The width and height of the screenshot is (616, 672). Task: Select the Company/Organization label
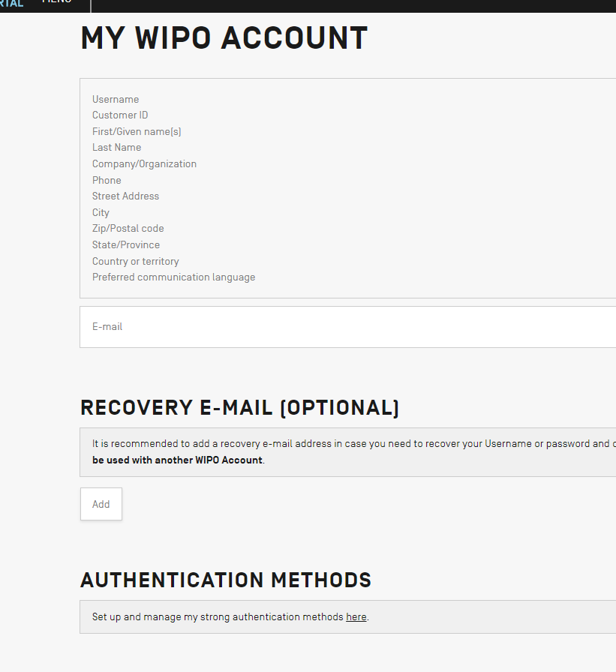click(x=144, y=164)
